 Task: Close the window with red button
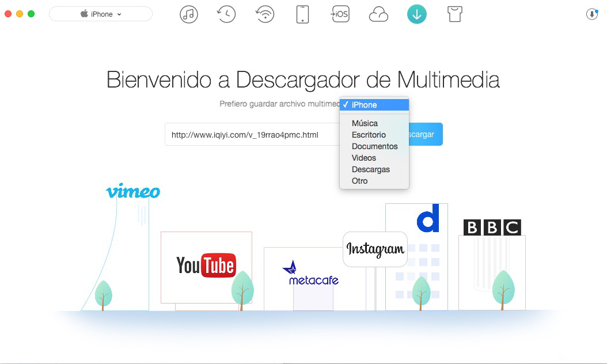[x=7, y=14]
